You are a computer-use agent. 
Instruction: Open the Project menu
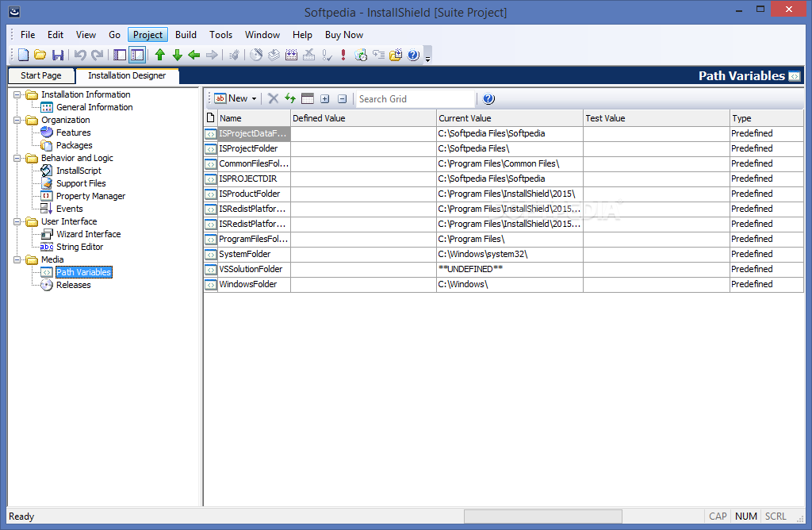147,35
